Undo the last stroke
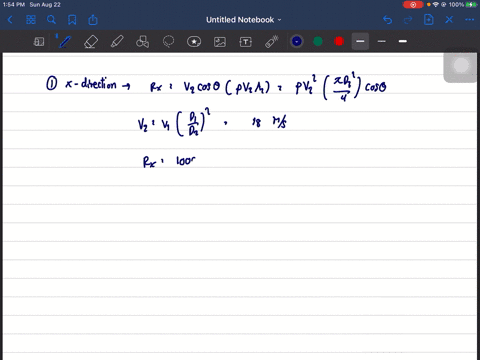 click(x=387, y=20)
